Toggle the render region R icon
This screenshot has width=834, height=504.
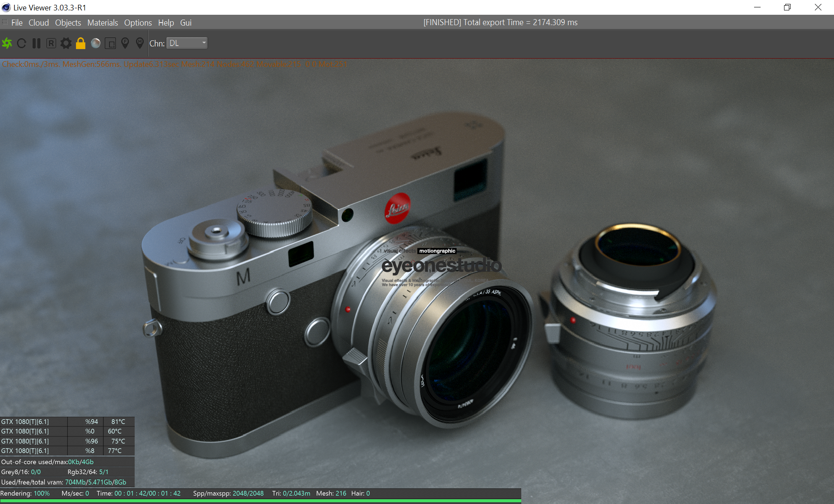(51, 43)
